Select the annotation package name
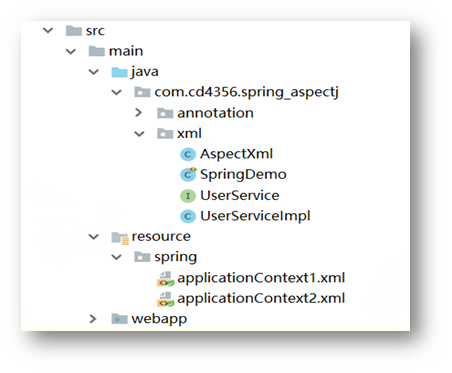The image size is (452, 373). tap(215, 113)
